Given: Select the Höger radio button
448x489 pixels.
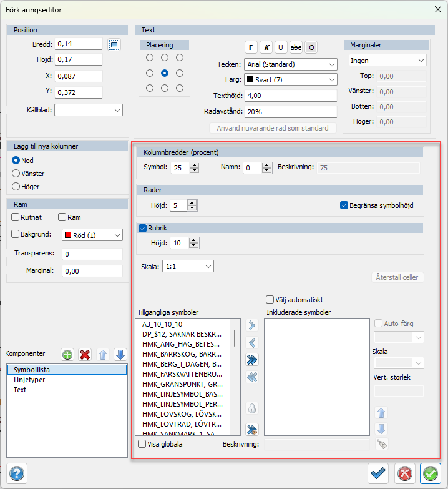Looking at the screenshot, I should point(16,186).
